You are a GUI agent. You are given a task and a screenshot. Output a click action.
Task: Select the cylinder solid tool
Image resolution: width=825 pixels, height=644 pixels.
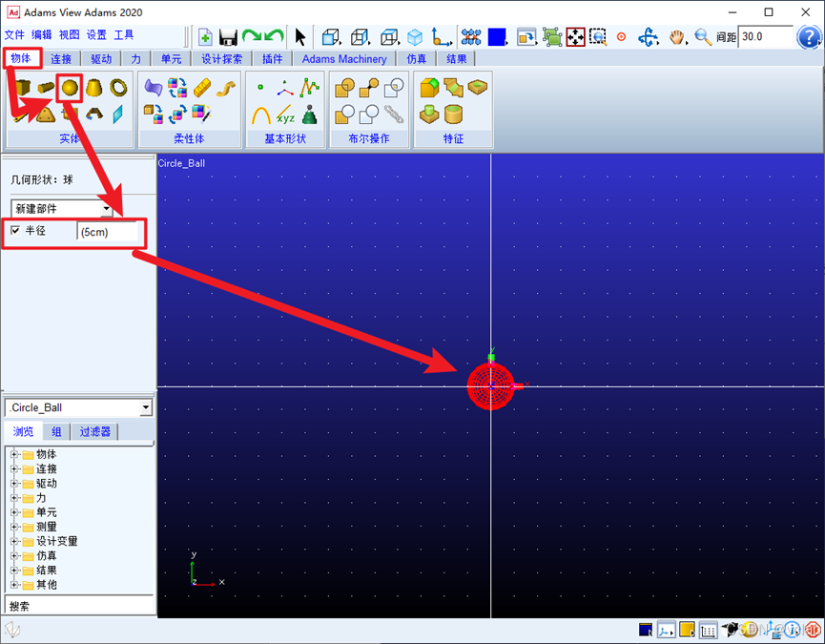47,87
